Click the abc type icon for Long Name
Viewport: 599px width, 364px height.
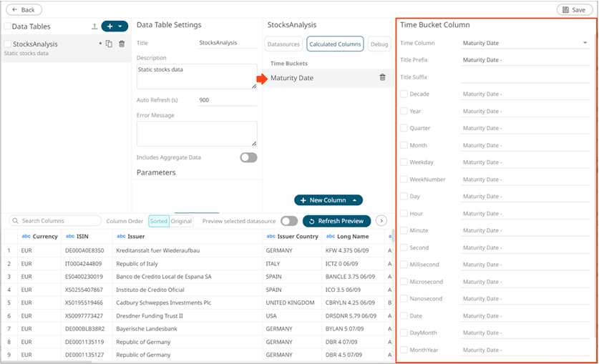point(331,236)
